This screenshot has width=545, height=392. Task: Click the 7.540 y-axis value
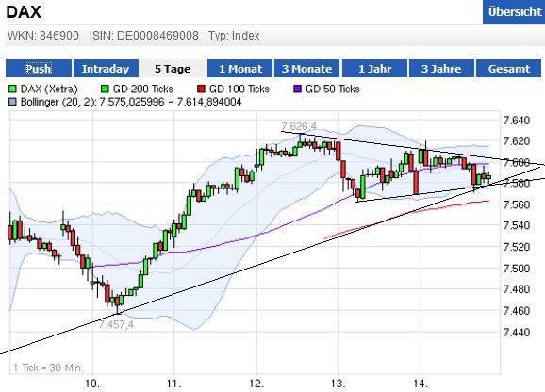pyautogui.click(x=517, y=226)
